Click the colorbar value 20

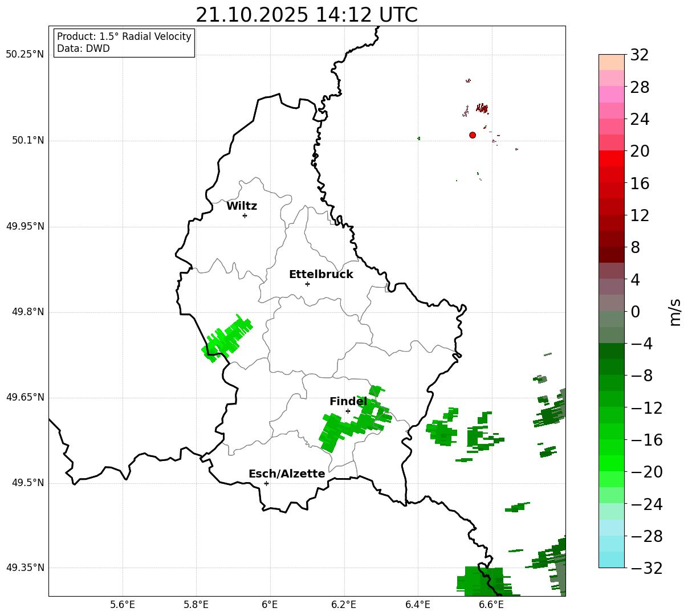(640, 152)
